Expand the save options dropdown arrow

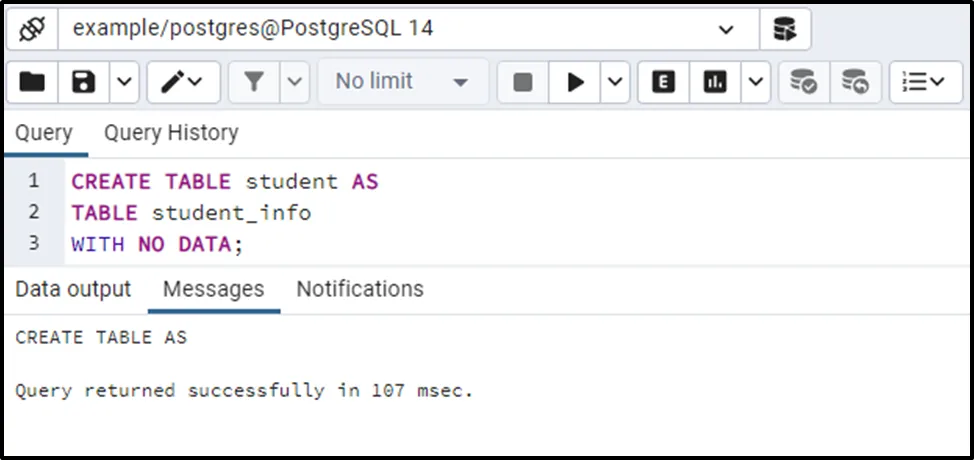click(x=124, y=82)
